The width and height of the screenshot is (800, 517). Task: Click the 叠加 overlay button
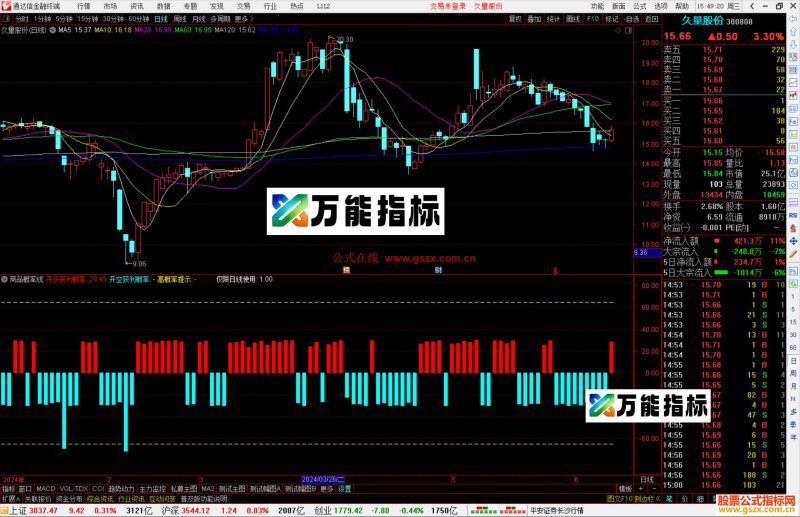pos(534,19)
